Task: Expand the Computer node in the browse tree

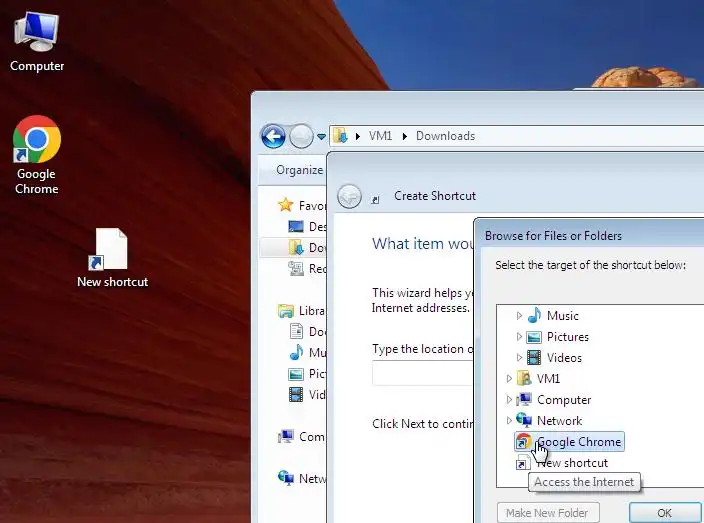Action: [x=509, y=400]
